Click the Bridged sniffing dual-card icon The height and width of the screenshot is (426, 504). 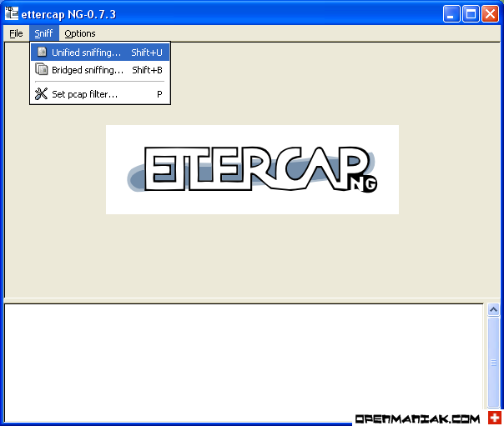[42, 69]
